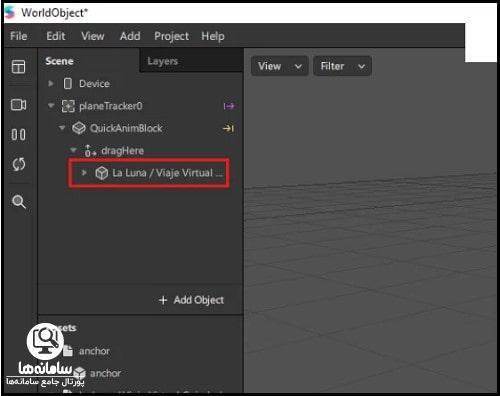The height and width of the screenshot is (396, 500).
Task: Expand the Device tree row
Action: click(51, 83)
